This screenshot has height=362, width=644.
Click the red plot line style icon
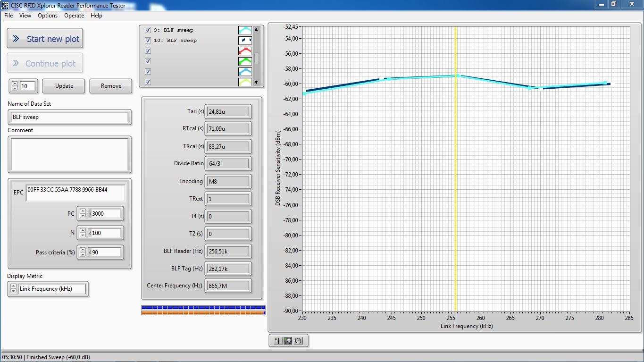pos(245,51)
